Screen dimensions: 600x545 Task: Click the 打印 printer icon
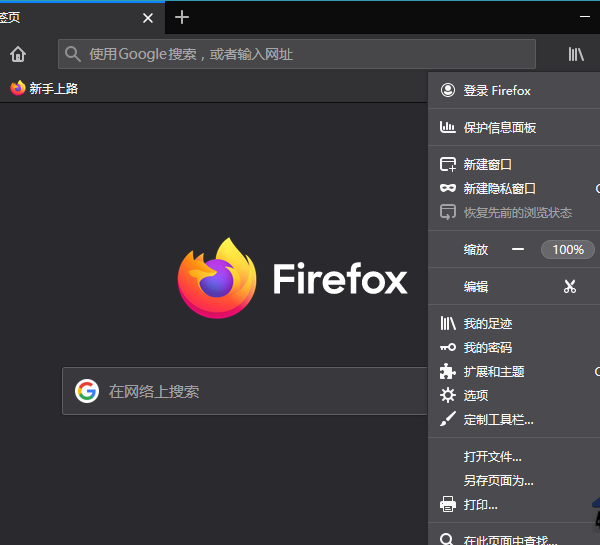point(448,505)
